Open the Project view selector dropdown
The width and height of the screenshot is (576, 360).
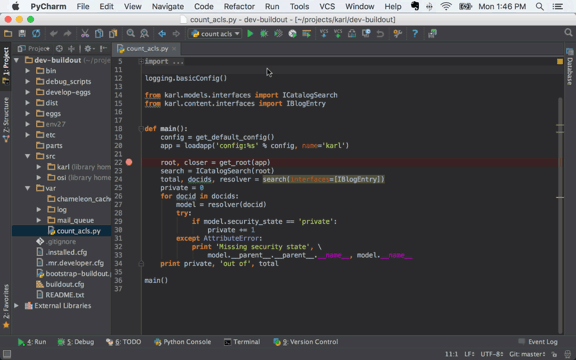33,48
